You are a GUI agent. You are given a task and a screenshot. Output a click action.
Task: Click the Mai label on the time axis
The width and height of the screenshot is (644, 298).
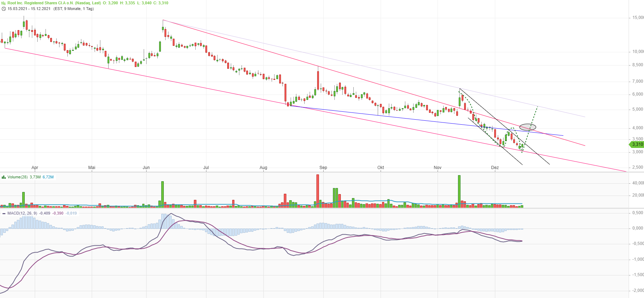tap(92, 168)
